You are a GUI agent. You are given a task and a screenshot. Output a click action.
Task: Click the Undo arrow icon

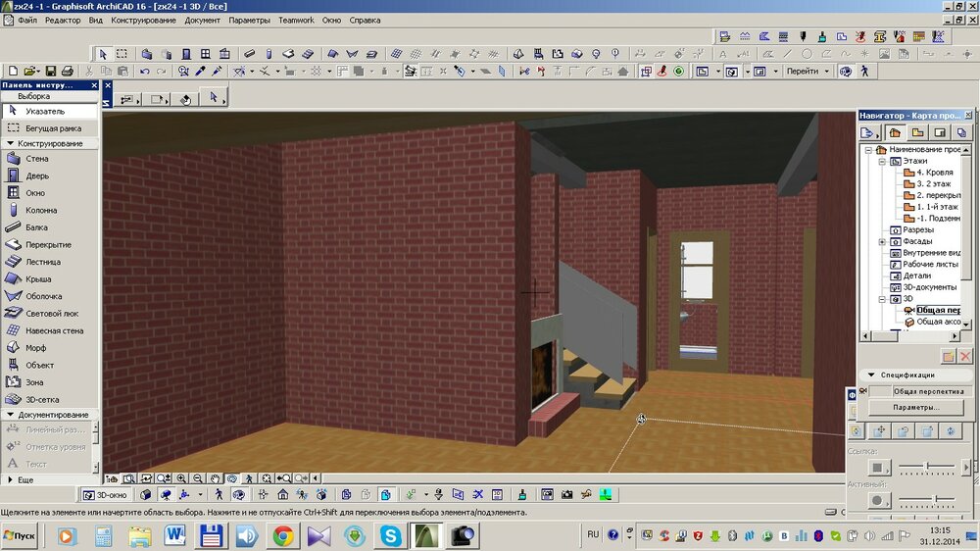tap(145, 72)
